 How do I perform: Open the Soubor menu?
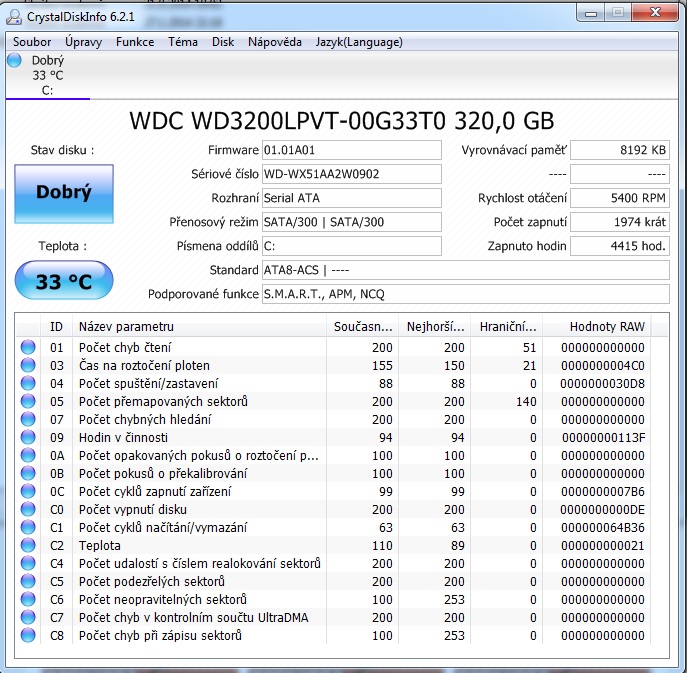click(x=32, y=42)
